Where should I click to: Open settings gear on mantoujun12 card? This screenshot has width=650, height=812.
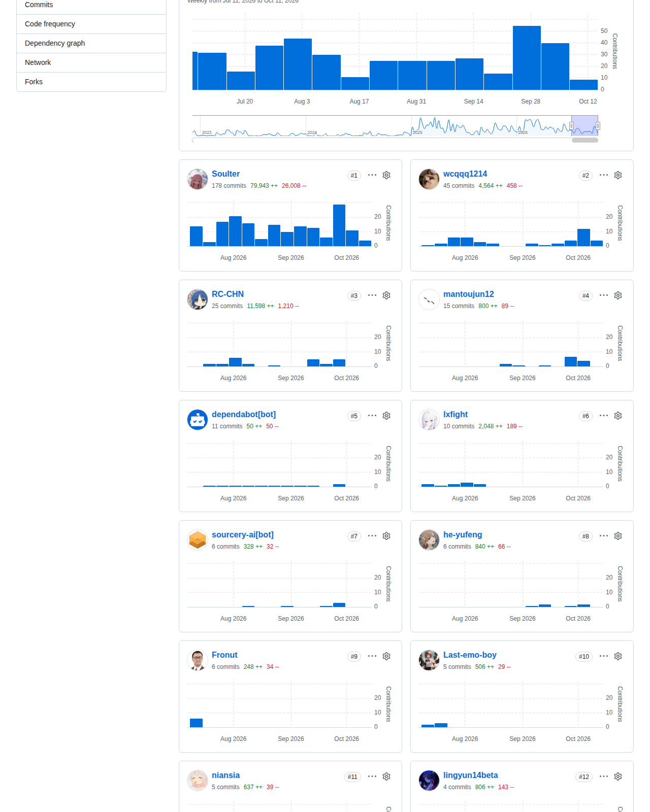point(618,295)
